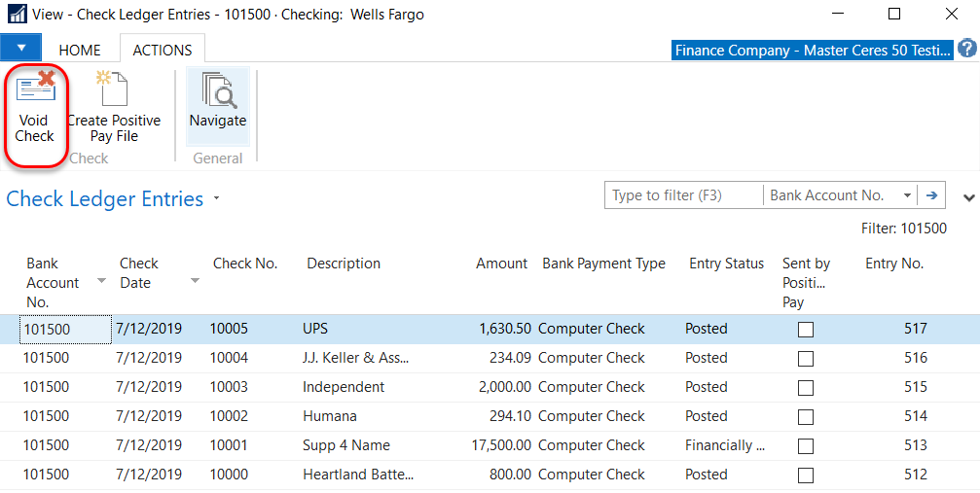The width and height of the screenshot is (980, 493).
Task: Click the Type to filter input box
Action: [683, 195]
